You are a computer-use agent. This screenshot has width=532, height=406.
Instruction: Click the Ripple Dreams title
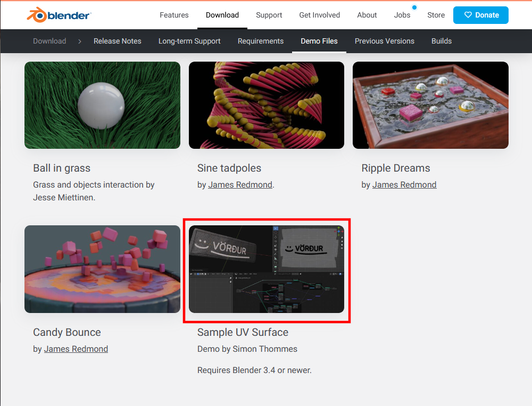396,168
